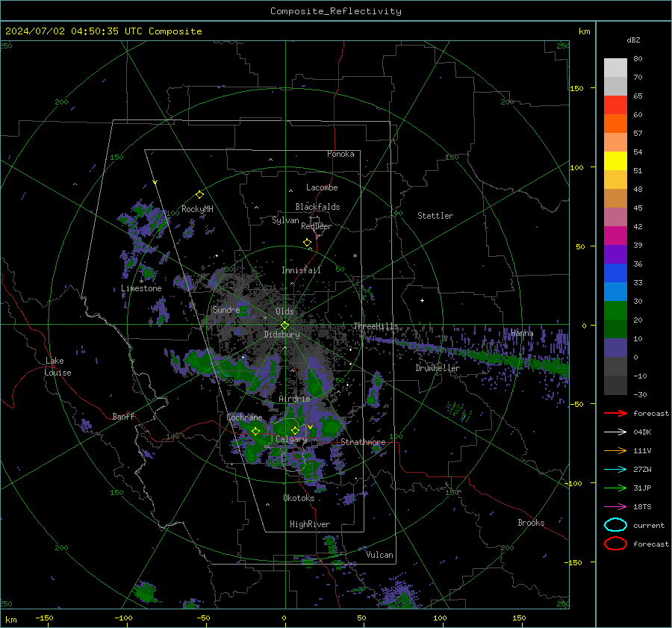Select the purple 36-39 dBZ swatch
Viewport: 672px width, 628px height.
615,255
